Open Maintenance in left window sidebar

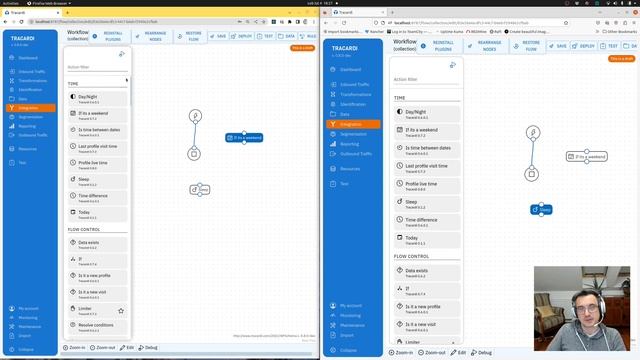click(x=29, y=327)
